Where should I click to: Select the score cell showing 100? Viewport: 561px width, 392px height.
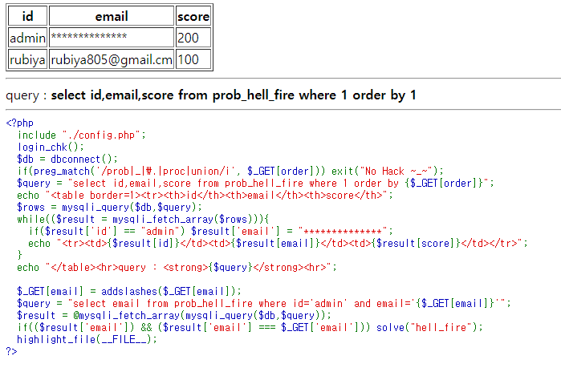coord(193,59)
